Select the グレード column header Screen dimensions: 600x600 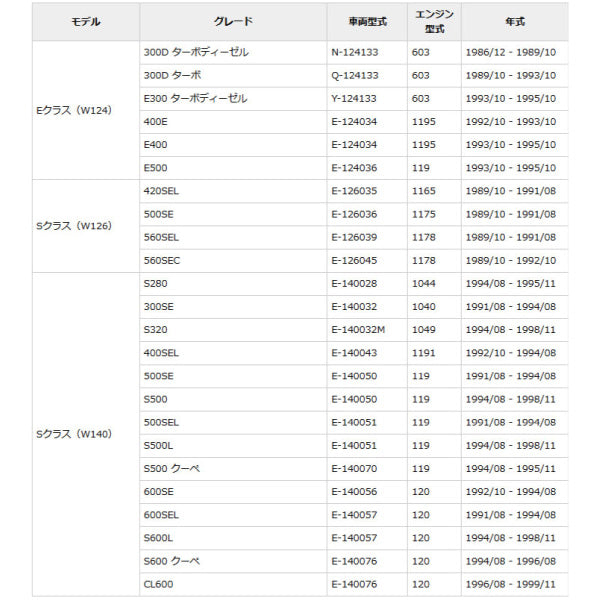tap(233, 20)
